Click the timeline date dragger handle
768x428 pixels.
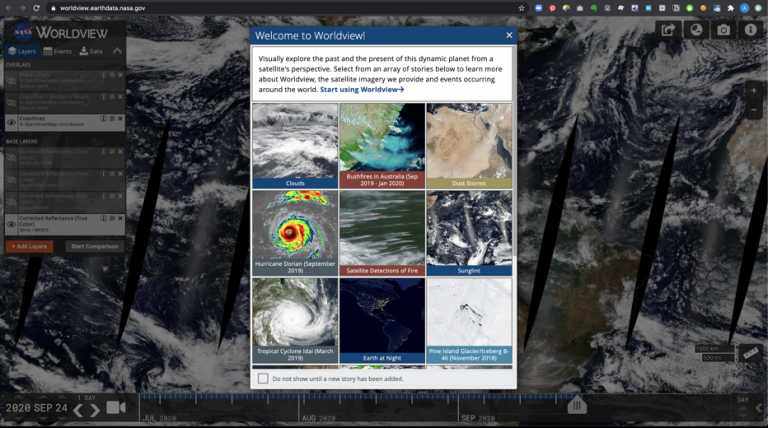577,405
